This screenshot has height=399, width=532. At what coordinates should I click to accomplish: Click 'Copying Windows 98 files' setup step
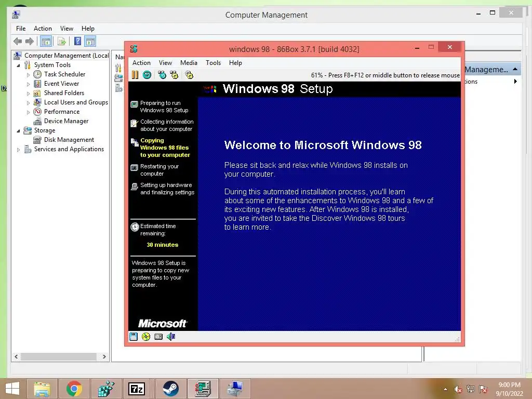click(x=165, y=148)
